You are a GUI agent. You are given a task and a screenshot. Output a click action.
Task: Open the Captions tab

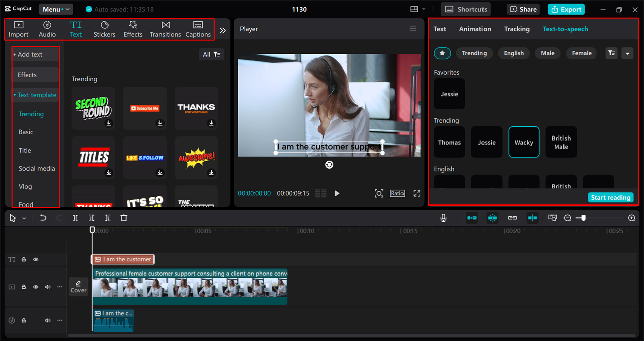tap(198, 29)
